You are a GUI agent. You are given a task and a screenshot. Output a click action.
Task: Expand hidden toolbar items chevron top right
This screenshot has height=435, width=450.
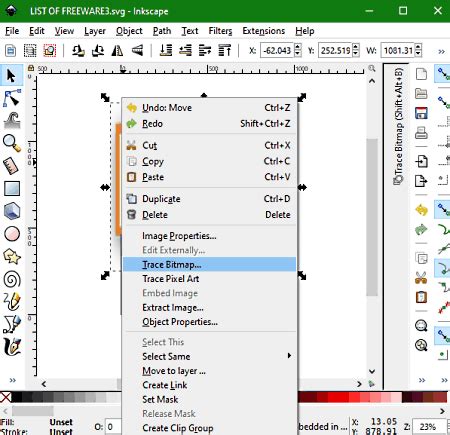(x=441, y=51)
